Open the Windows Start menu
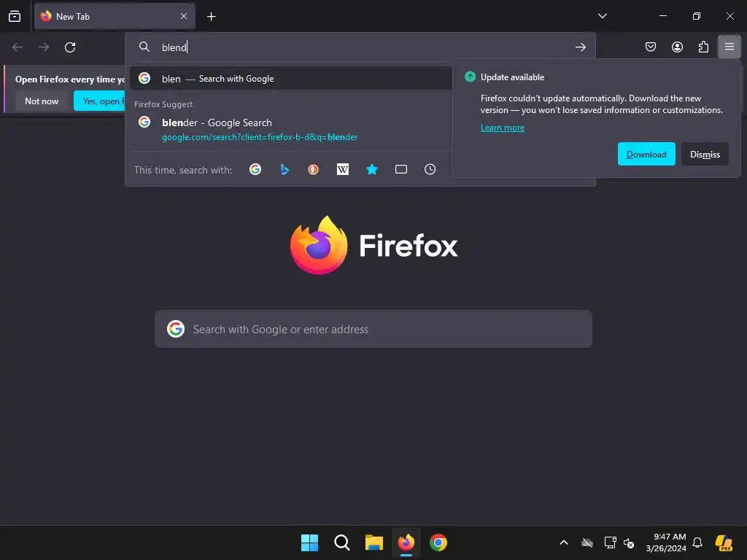This screenshot has width=747, height=560. pos(309,542)
